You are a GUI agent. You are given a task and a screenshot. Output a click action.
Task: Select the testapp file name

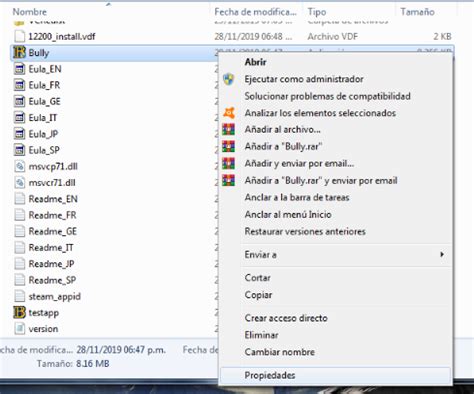[44, 313]
